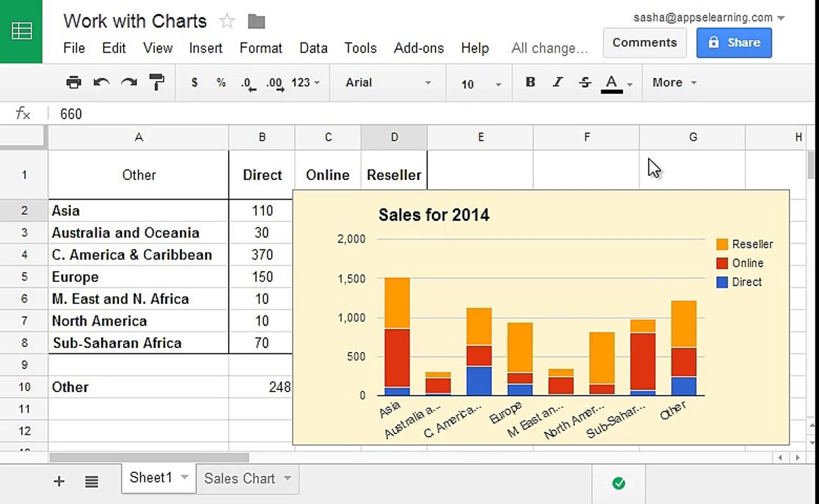Add a new sheet with plus icon
The width and height of the screenshot is (819, 504).
[x=59, y=481]
